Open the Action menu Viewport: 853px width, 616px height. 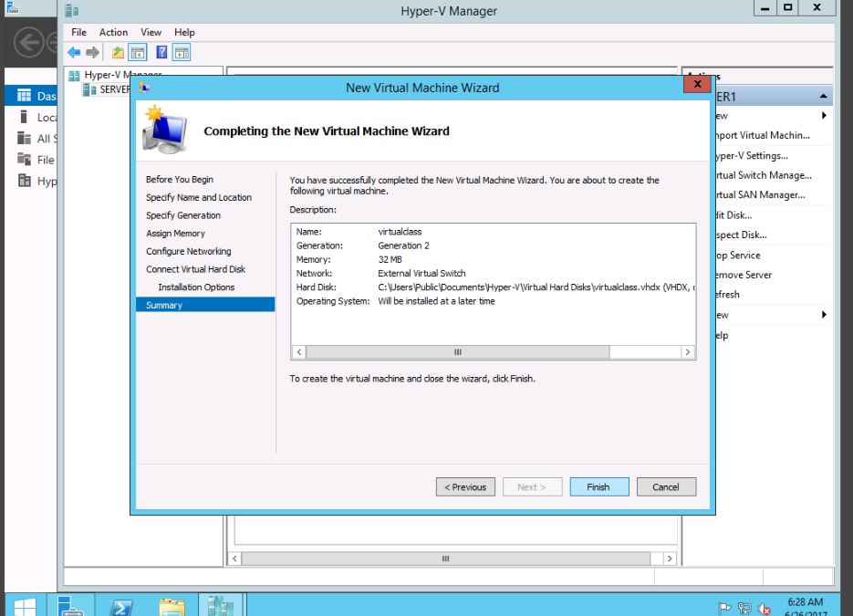coord(113,32)
